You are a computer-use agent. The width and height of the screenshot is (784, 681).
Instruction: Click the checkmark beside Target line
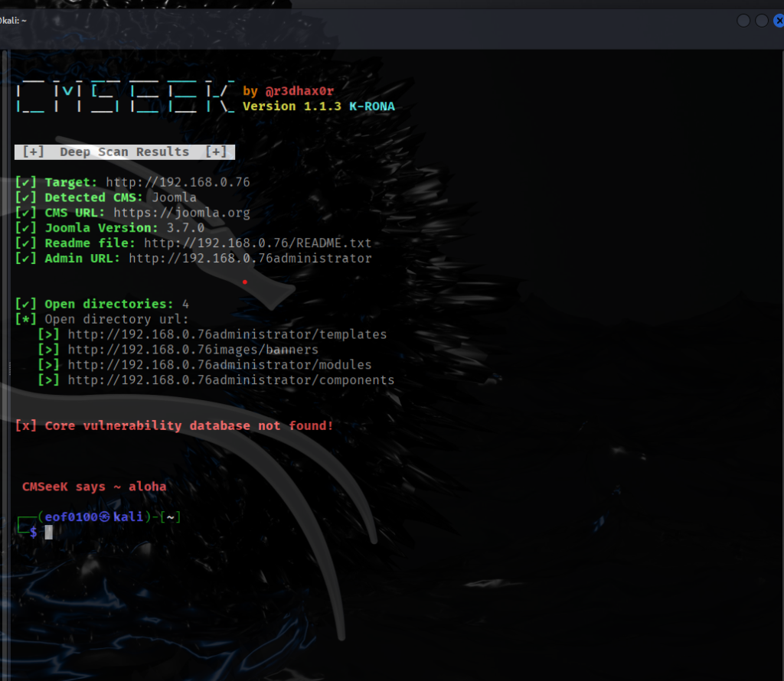[x=25, y=182]
